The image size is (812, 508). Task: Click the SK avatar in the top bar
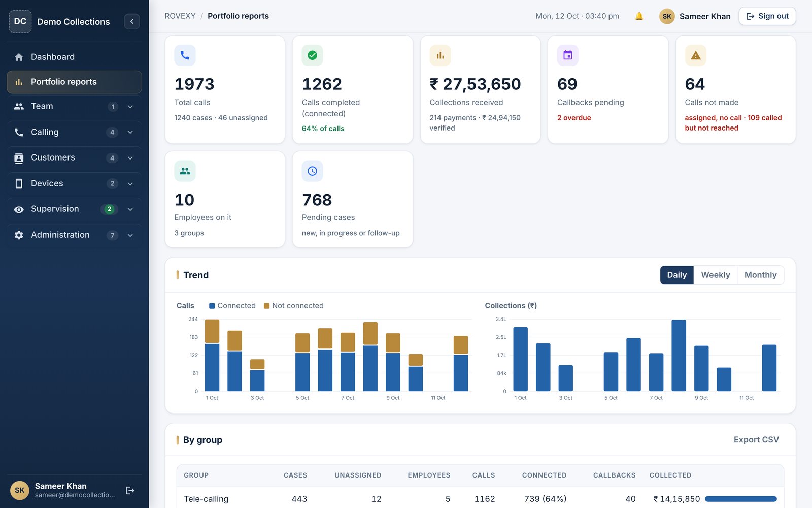click(x=667, y=16)
